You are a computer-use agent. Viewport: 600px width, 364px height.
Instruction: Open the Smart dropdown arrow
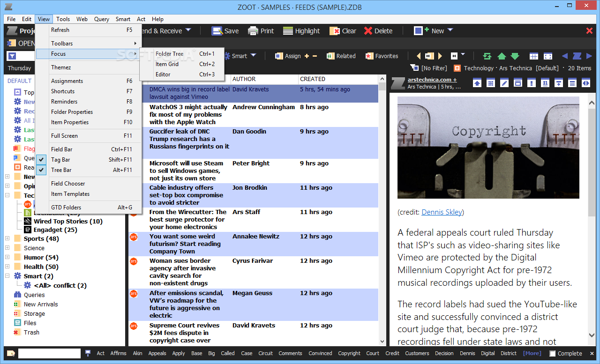(x=254, y=56)
